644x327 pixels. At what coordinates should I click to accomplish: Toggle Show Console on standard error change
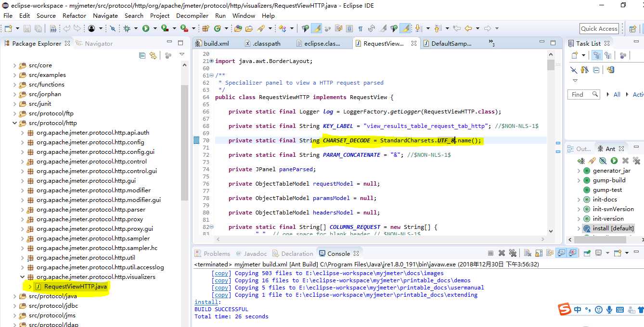pyautogui.click(x=572, y=253)
